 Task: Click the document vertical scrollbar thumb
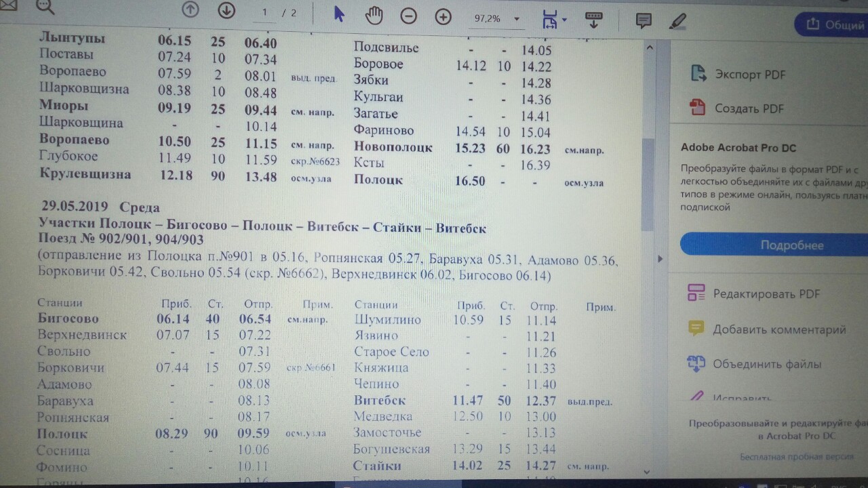pos(649,183)
